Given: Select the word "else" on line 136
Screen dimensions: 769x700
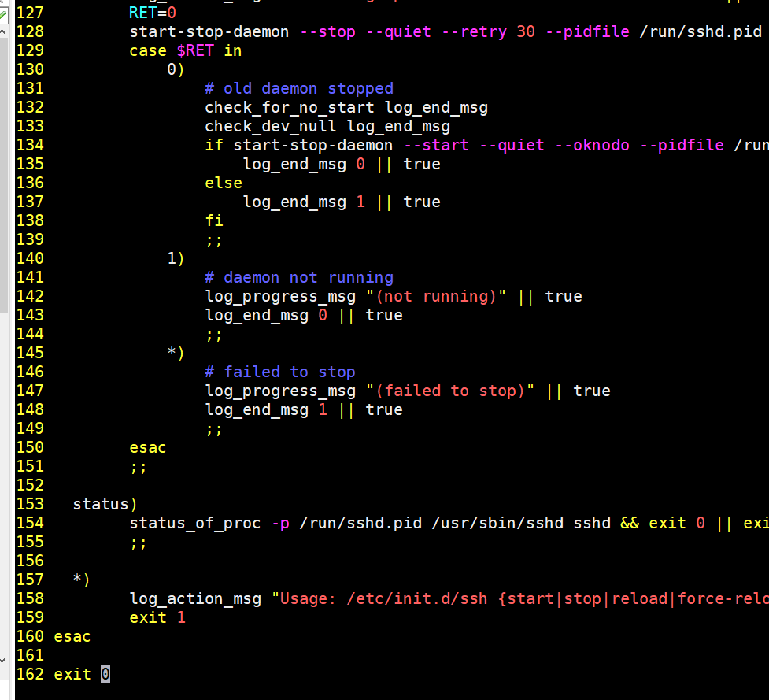Looking at the screenshot, I should [x=223, y=183].
